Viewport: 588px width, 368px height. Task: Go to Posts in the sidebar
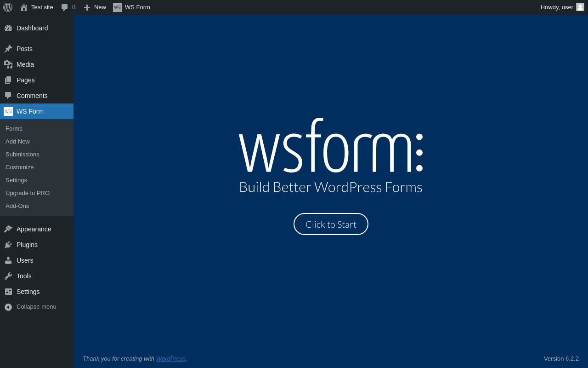(37, 49)
